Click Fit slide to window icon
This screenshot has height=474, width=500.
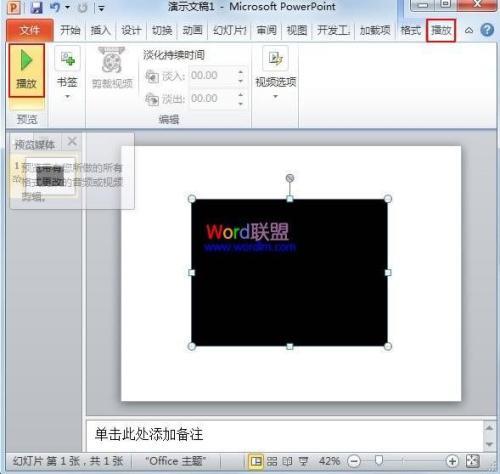click(473, 461)
